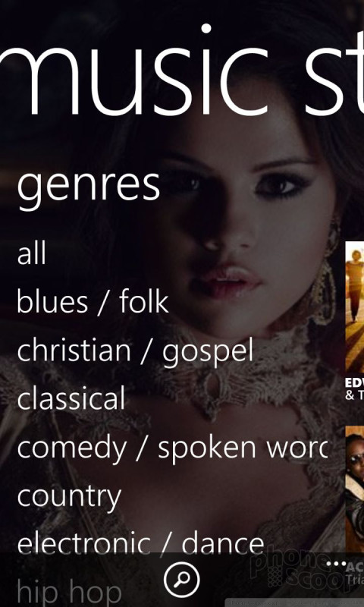Tap the album title text starting with EDW
364x607 pixels.
[354, 383]
